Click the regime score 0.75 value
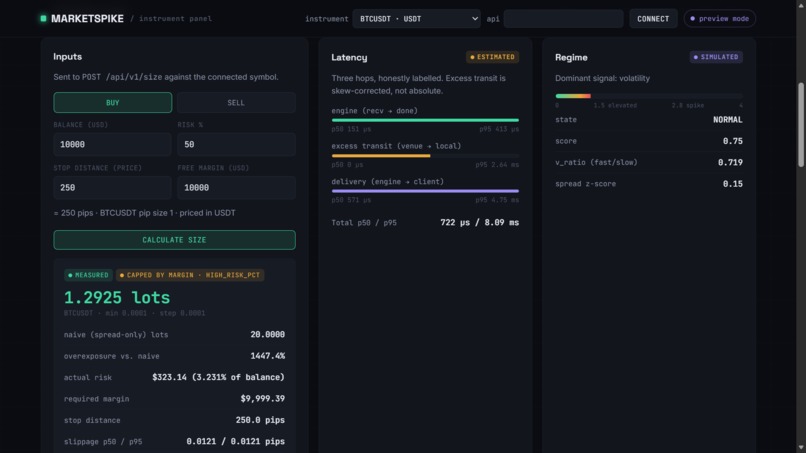806x453 pixels. 732,141
